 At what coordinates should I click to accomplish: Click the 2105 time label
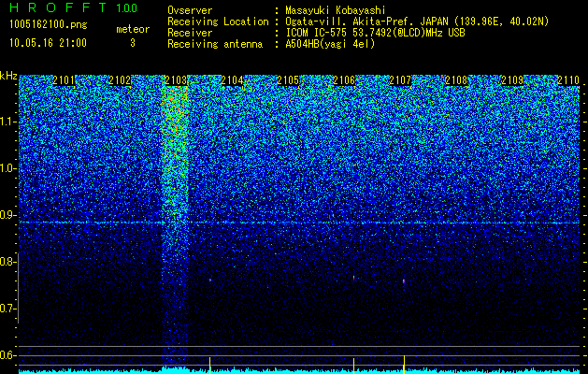288,80
